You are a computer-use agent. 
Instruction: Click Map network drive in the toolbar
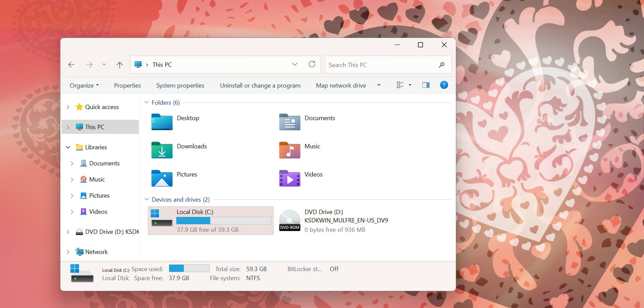pyautogui.click(x=341, y=85)
